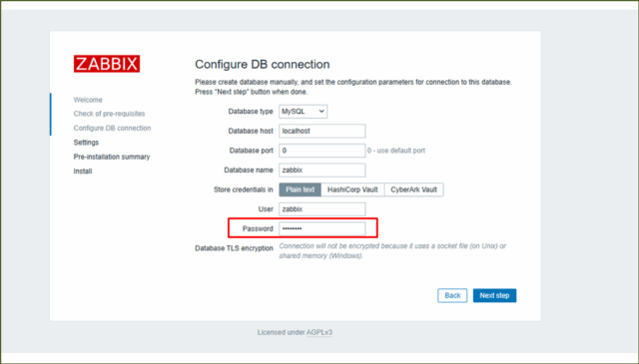Open the AGPLv3 license link

(319, 333)
